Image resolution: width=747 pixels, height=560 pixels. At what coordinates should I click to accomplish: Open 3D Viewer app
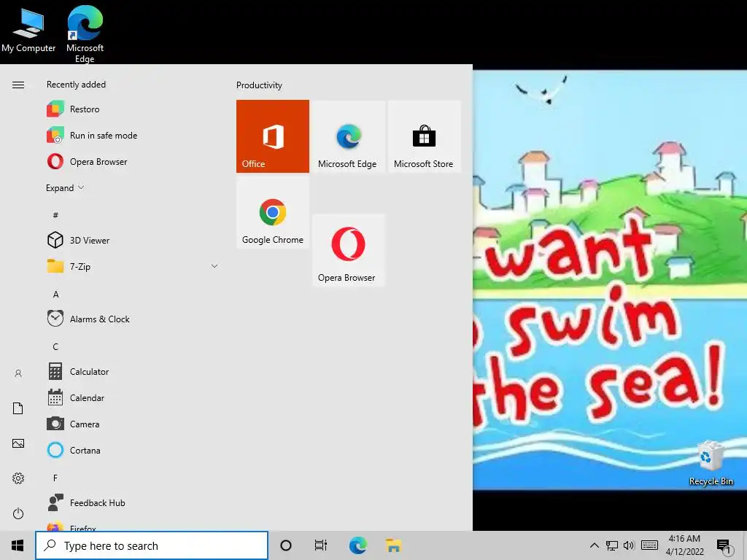click(x=133, y=240)
